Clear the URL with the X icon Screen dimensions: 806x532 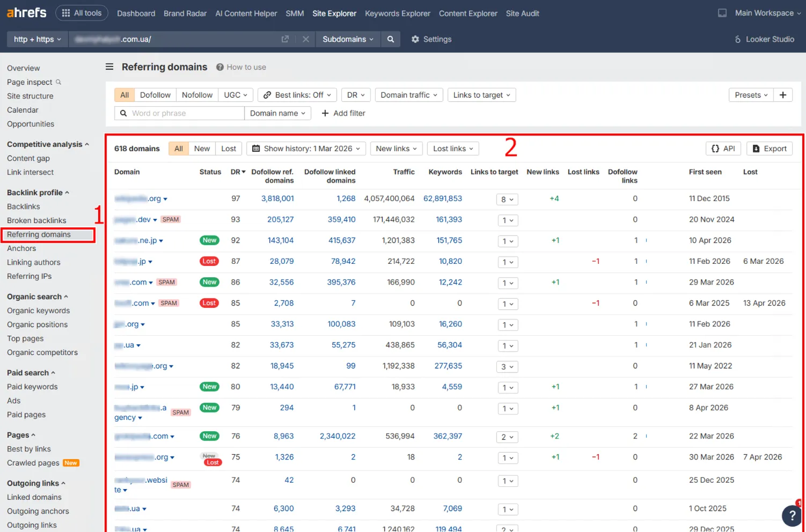(x=305, y=39)
